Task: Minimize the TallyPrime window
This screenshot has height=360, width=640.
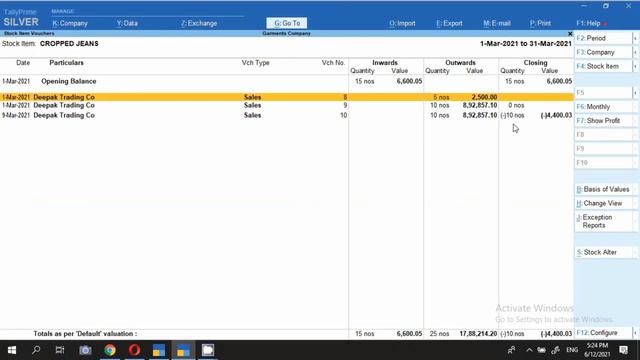Action: click(x=584, y=6)
